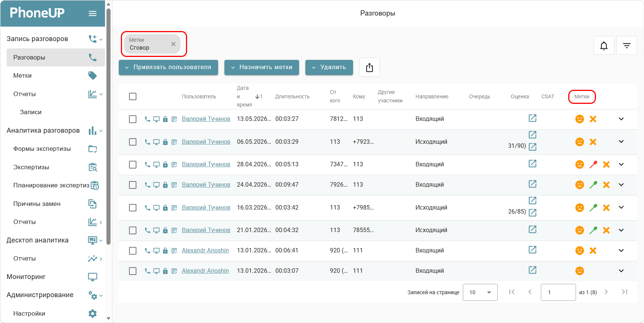Toggle the hamburger menu next to PhoneUP
644x323 pixels.
92,13
